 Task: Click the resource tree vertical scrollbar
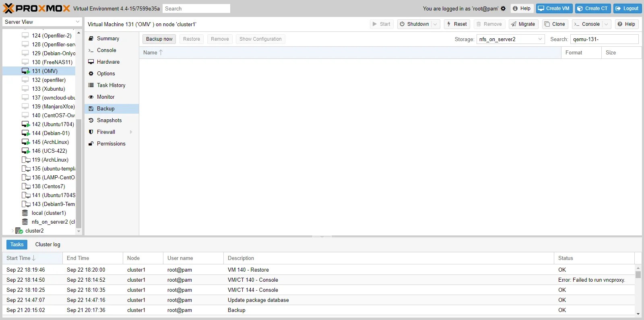78,173
